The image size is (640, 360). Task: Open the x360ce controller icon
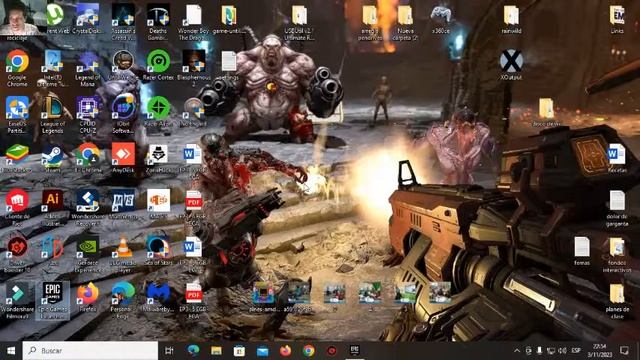(441, 19)
